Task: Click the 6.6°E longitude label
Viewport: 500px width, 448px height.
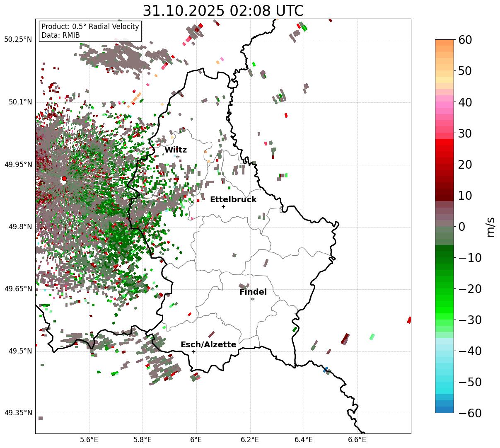Action: (x=357, y=440)
